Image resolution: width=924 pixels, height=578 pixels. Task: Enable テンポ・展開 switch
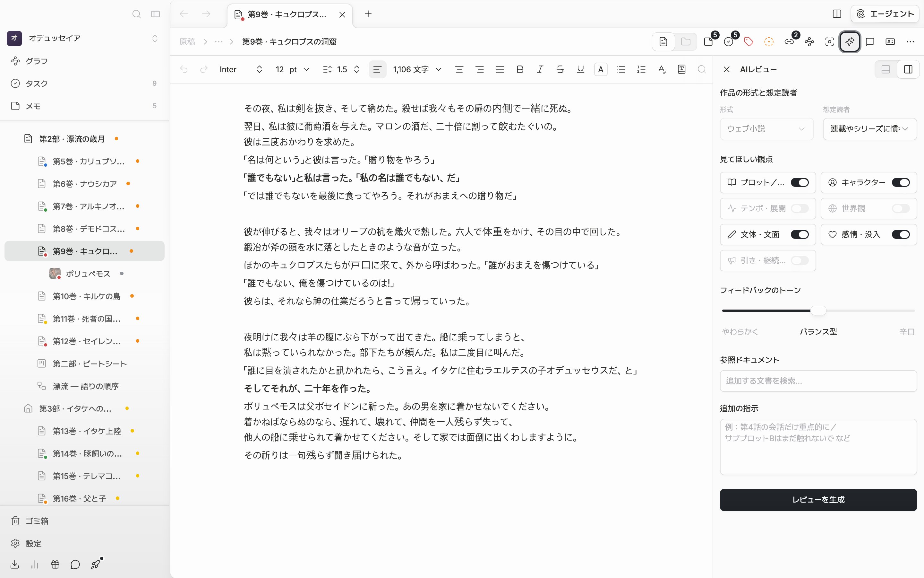pyautogui.click(x=800, y=208)
